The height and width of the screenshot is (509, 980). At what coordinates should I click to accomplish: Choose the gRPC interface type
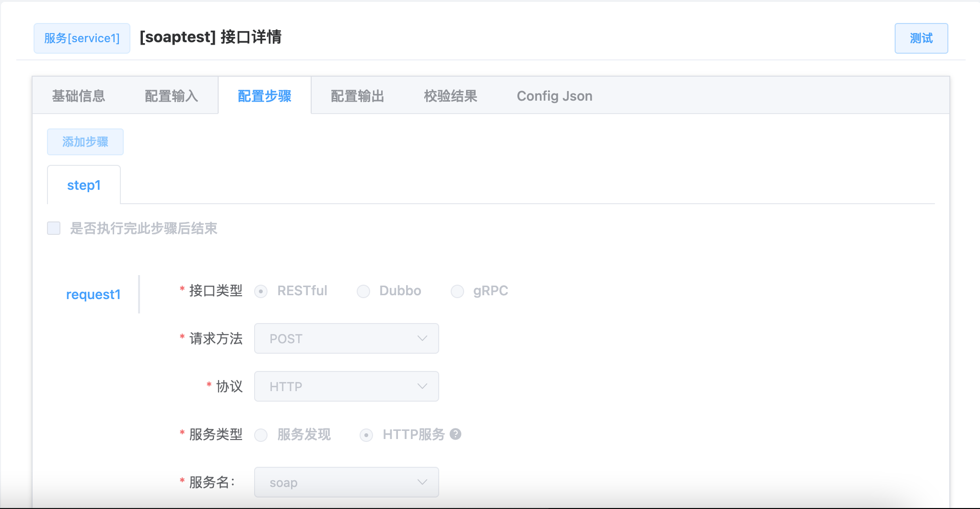[x=457, y=291]
